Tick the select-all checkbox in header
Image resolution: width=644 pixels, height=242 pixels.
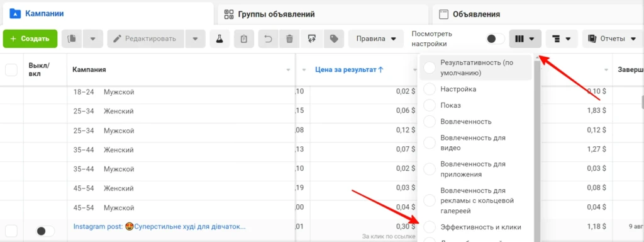(x=11, y=70)
